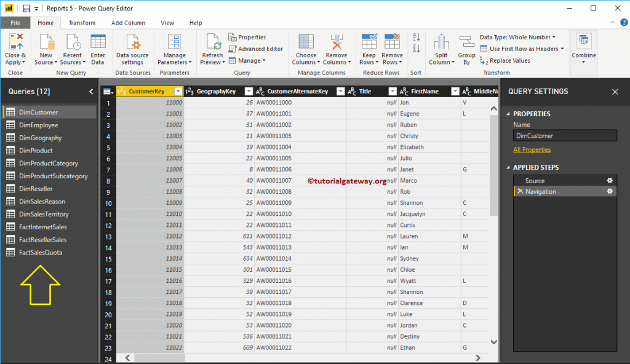The height and width of the screenshot is (364, 630).
Task: Expand the Combine dropdown
Action: pos(583,60)
